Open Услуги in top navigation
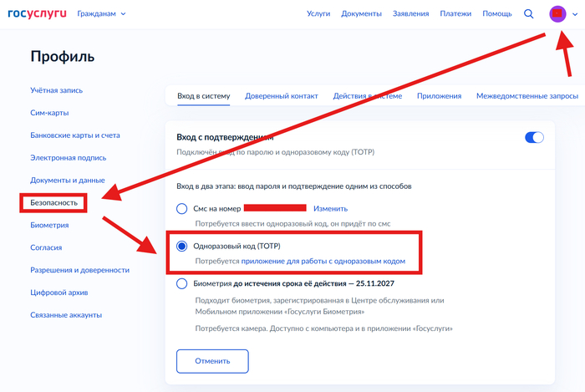Viewport: 585px width, 392px height. [x=318, y=13]
